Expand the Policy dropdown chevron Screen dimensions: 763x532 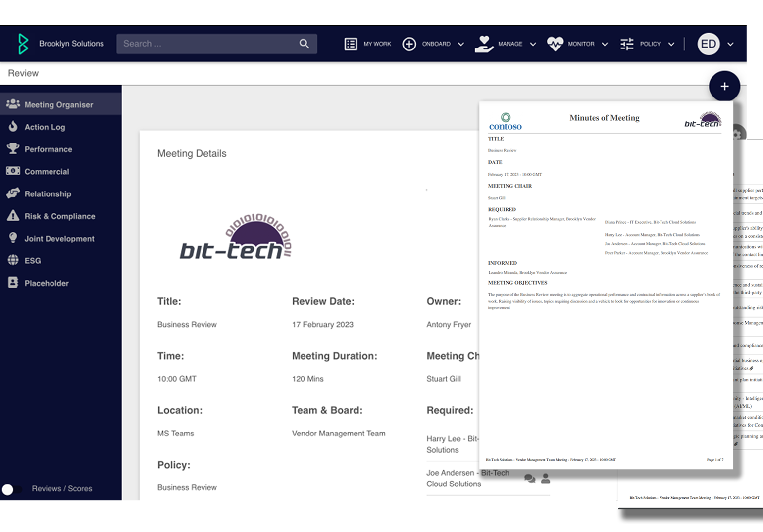pos(671,44)
